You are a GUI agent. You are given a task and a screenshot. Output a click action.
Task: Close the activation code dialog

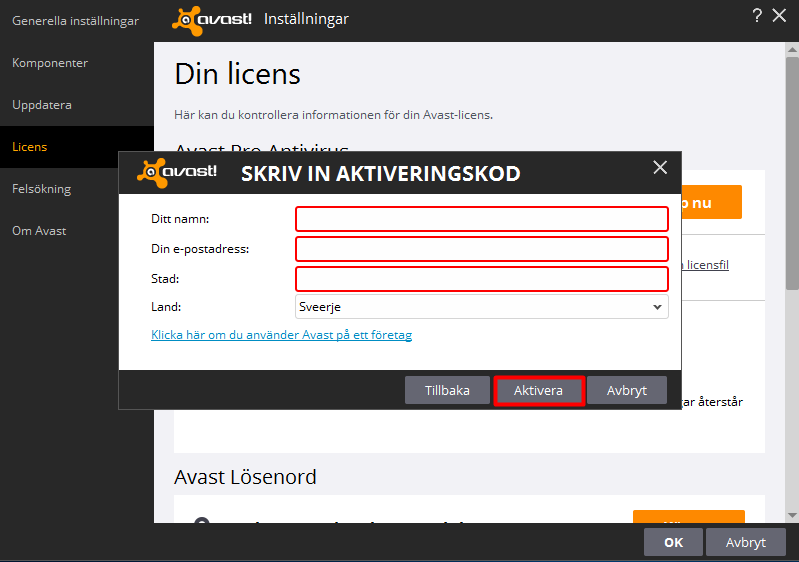click(x=660, y=167)
